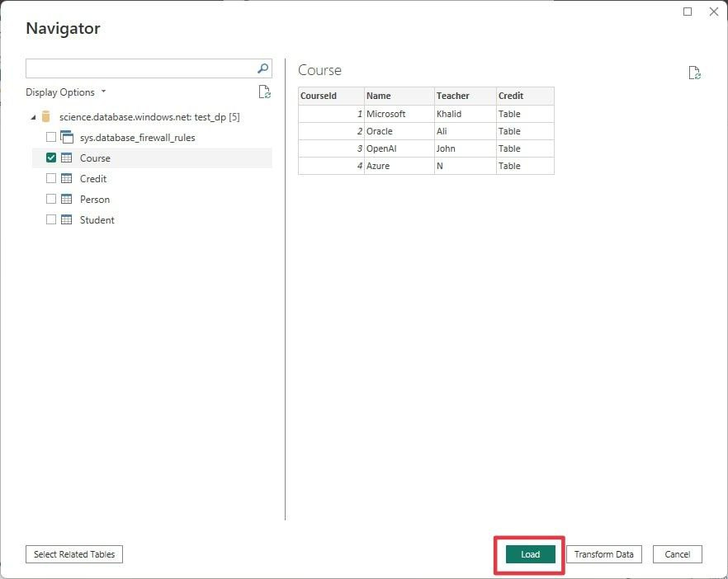Image resolution: width=728 pixels, height=579 pixels.
Task: Uncheck the Course checkbox
Action: tap(51, 158)
